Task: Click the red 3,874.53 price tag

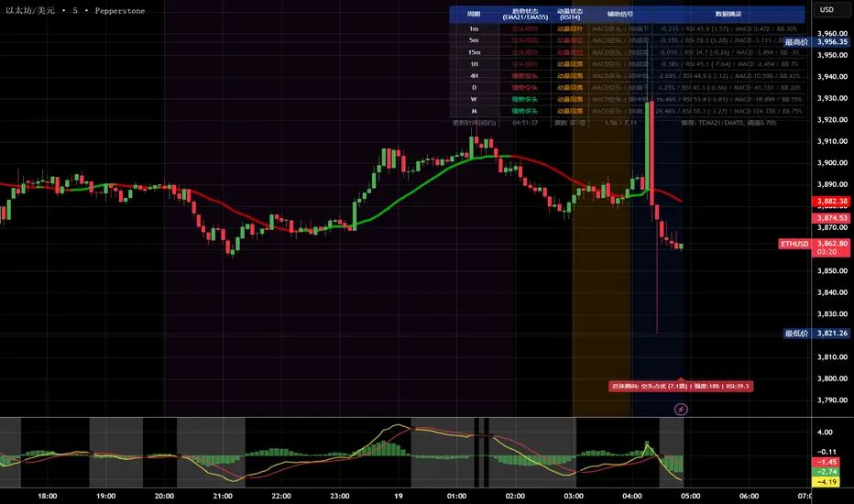Action: [831, 217]
